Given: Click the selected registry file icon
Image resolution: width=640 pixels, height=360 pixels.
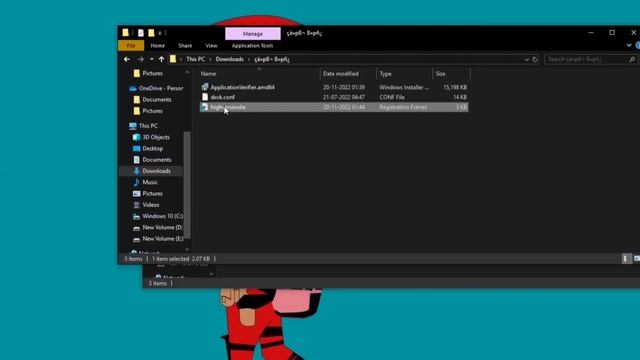Looking at the screenshot, I should tap(204, 107).
